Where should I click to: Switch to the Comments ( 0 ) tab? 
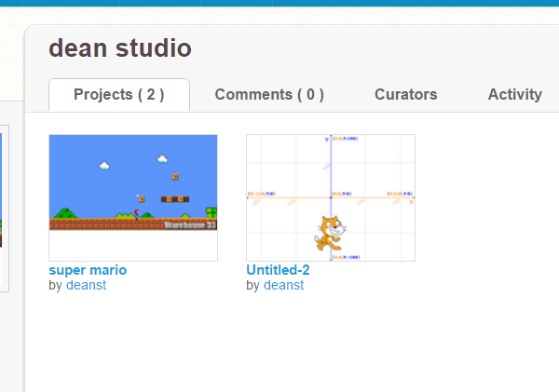click(269, 95)
